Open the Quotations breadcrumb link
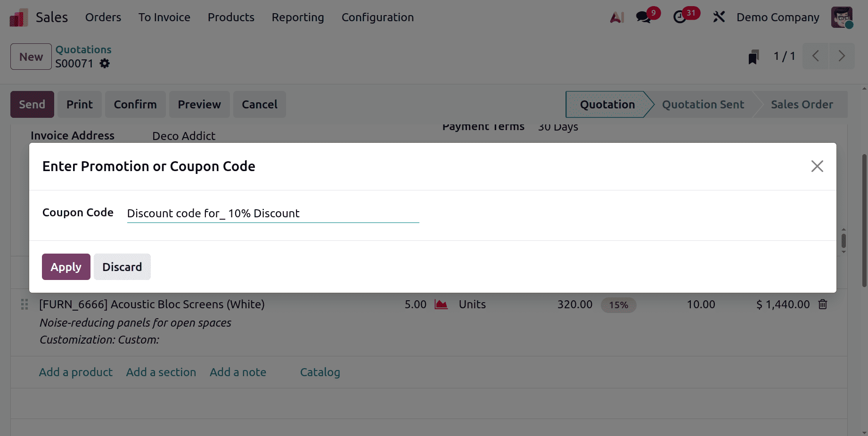This screenshot has height=436, width=868. (x=83, y=49)
